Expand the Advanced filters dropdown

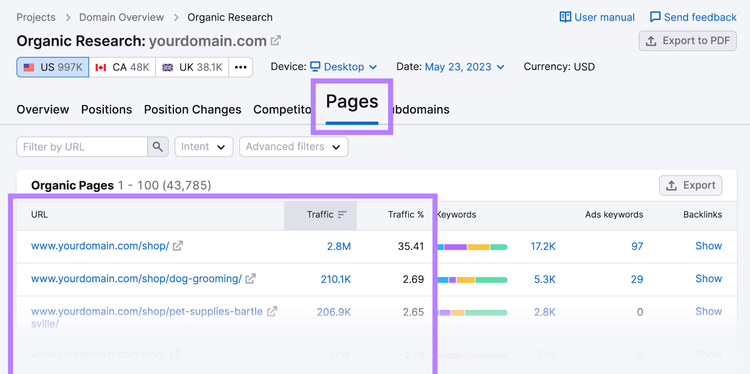pyautogui.click(x=294, y=147)
